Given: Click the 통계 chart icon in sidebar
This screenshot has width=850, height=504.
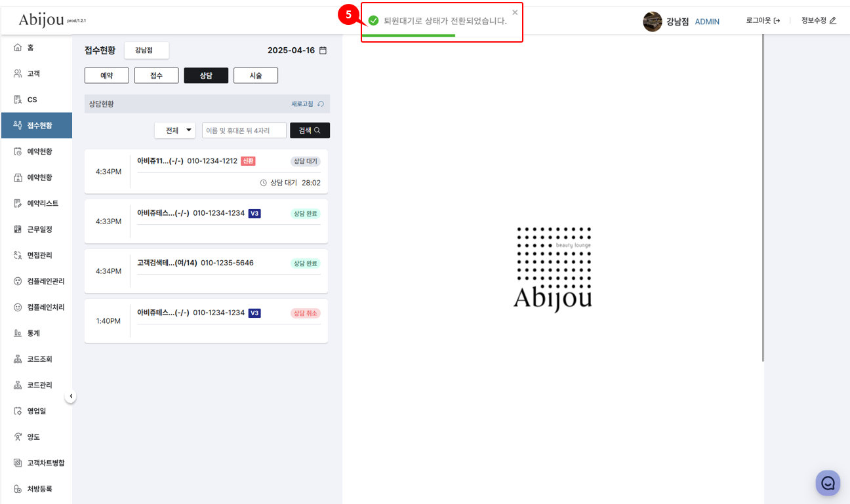Looking at the screenshot, I should coord(18,333).
